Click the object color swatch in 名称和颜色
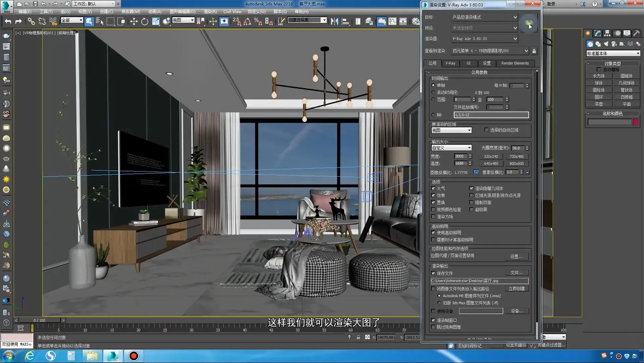This screenshot has height=363, width=644. [x=636, y=122]
